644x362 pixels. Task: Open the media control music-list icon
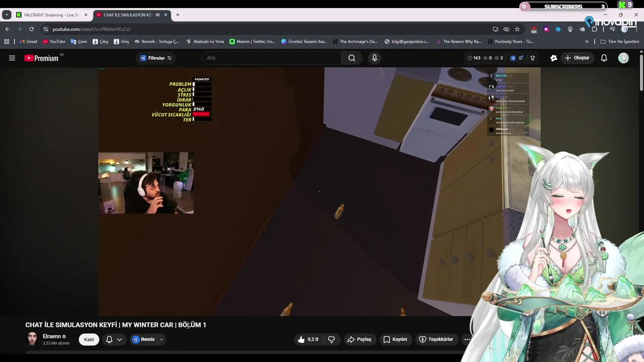coord(612,29)
